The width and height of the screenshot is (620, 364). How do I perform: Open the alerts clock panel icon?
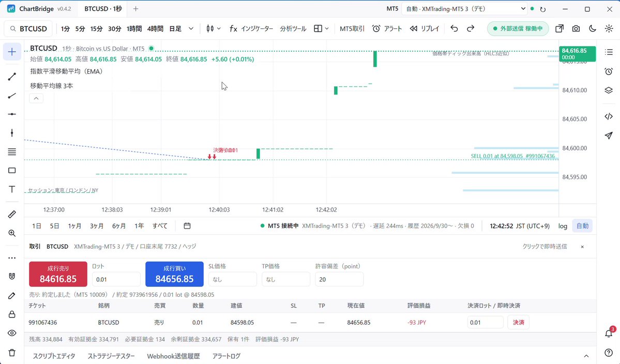click(609, 71)
